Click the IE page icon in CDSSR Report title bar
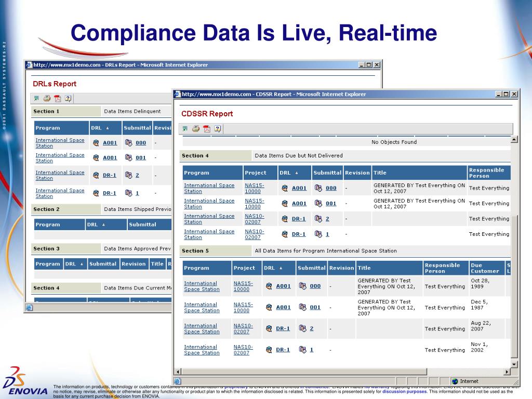This screenshot has width=532, height=399. pyautogui.click(x=178, y=95)
